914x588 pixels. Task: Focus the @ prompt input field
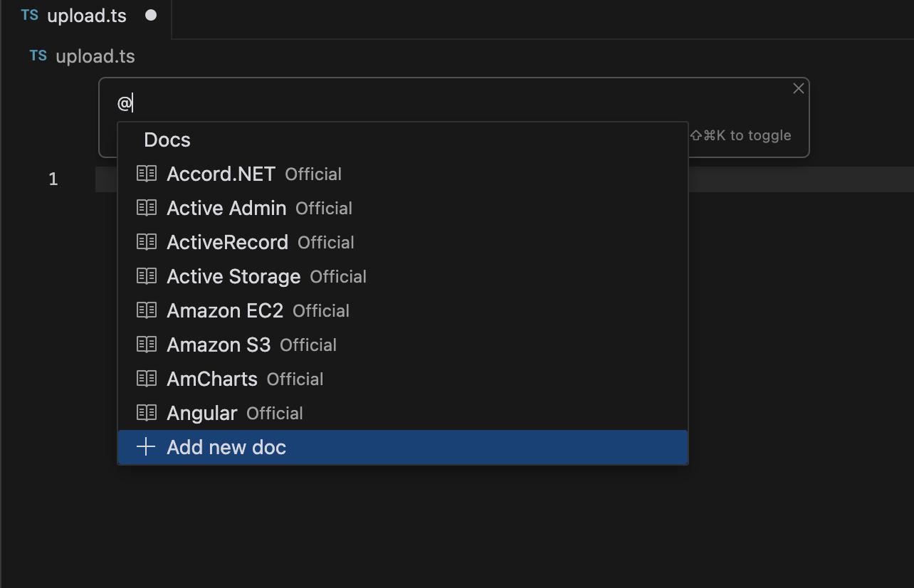453,103
